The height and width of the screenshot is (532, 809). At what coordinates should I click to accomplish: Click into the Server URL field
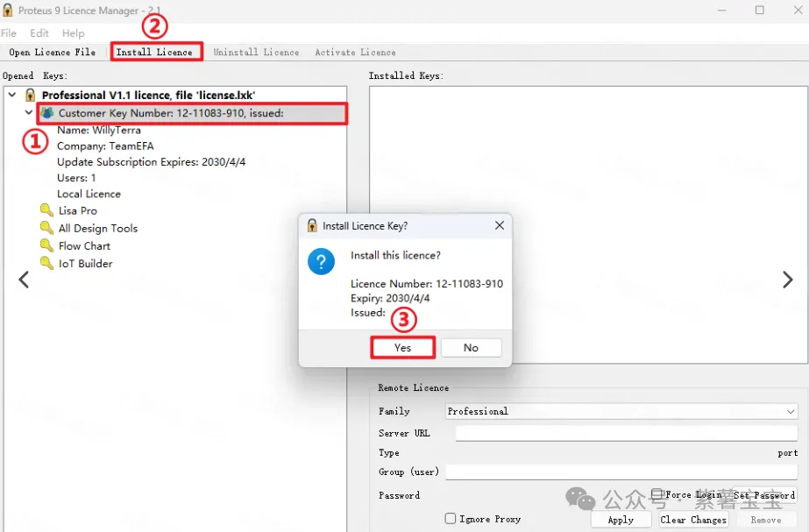click(626, 433)
